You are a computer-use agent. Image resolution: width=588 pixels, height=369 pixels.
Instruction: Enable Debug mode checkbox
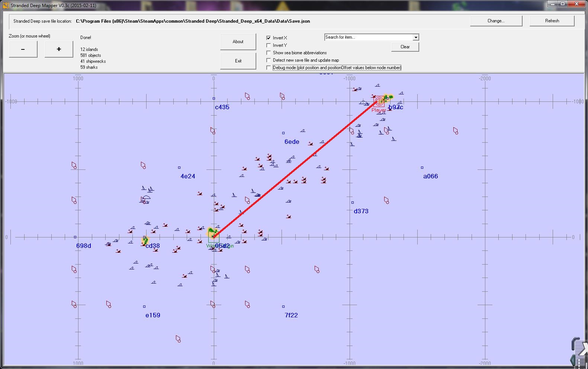coord(269,68)
